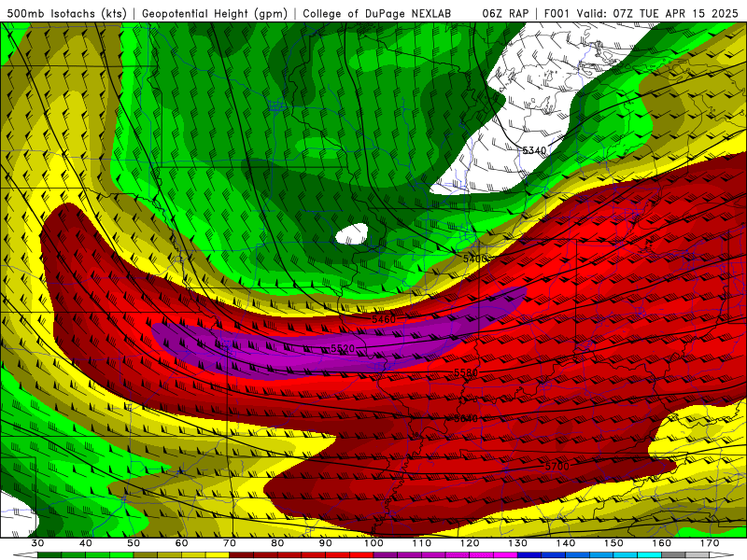Viewport: 747px width, 560px height.
Task: Click the 90 value on the color scale
Action: (326, 543)
